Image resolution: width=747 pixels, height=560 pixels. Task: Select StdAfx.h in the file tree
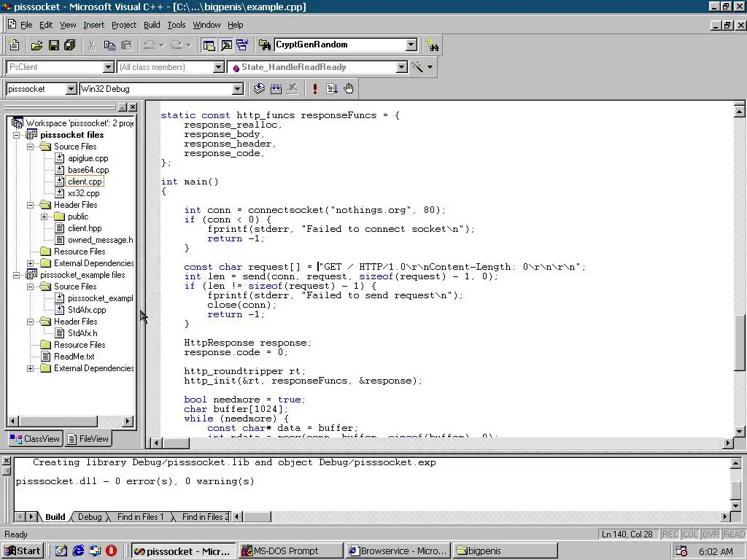click(82, 333)
